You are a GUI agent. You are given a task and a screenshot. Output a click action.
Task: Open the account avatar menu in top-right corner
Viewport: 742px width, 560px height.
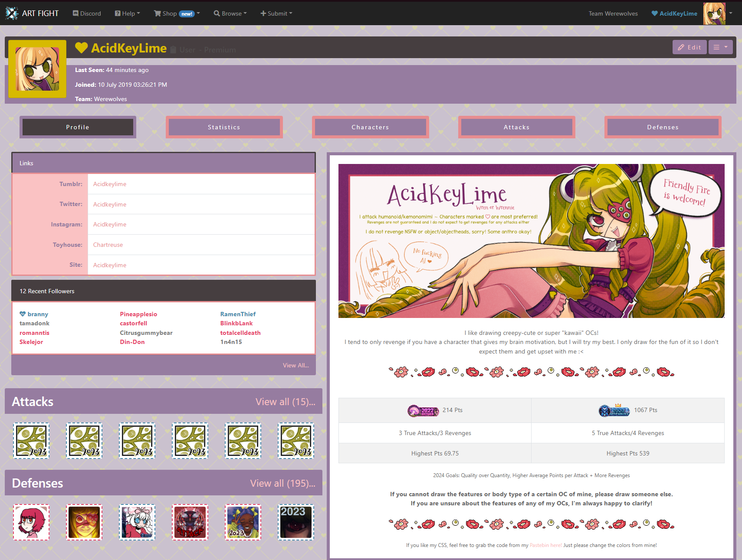click(x=715, y=13)
